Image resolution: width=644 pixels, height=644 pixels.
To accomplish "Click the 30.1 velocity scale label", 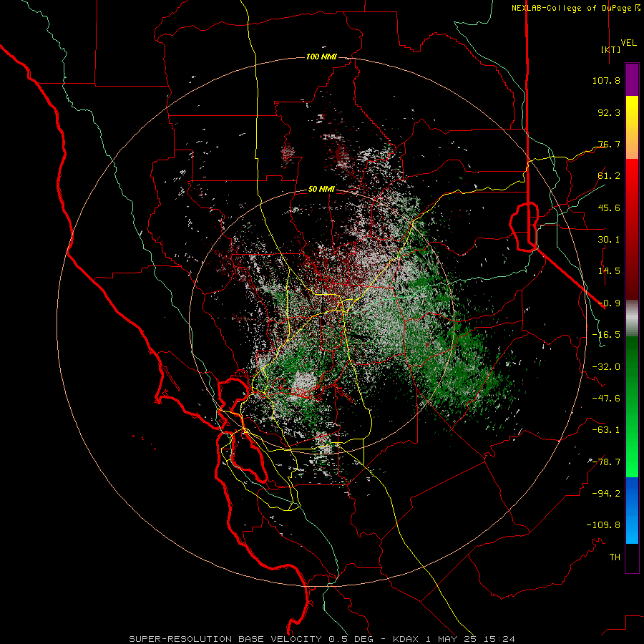I will coord(609,240).
